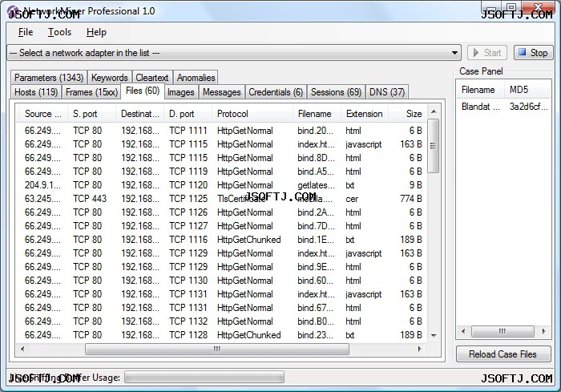Sort by S. port column header
The image size is (561, 392).
[92, 114]
